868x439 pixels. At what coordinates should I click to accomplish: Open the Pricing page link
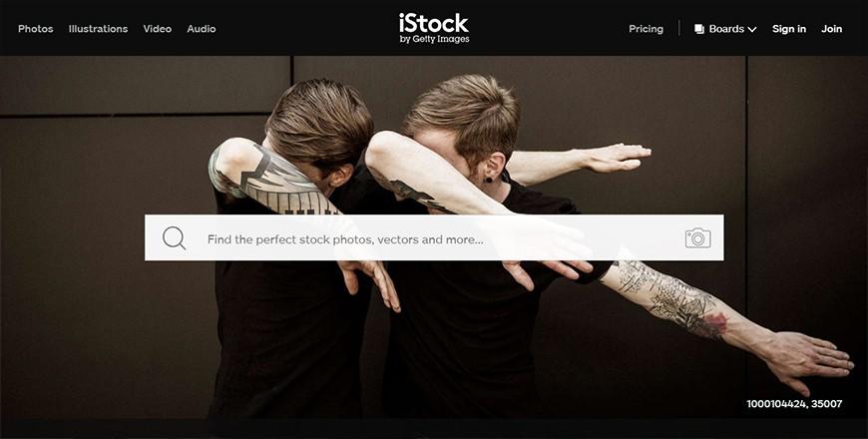[x=646, y=29]
